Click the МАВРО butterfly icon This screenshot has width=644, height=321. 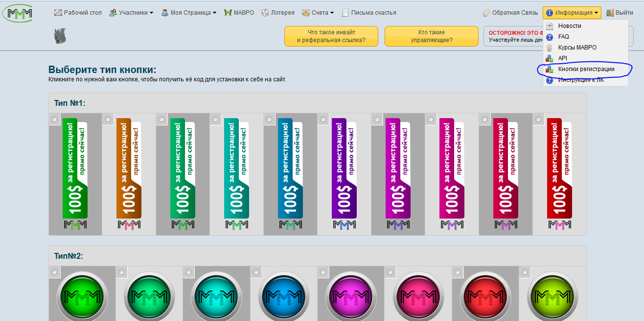pyautogui.click(x=228, y=13)
